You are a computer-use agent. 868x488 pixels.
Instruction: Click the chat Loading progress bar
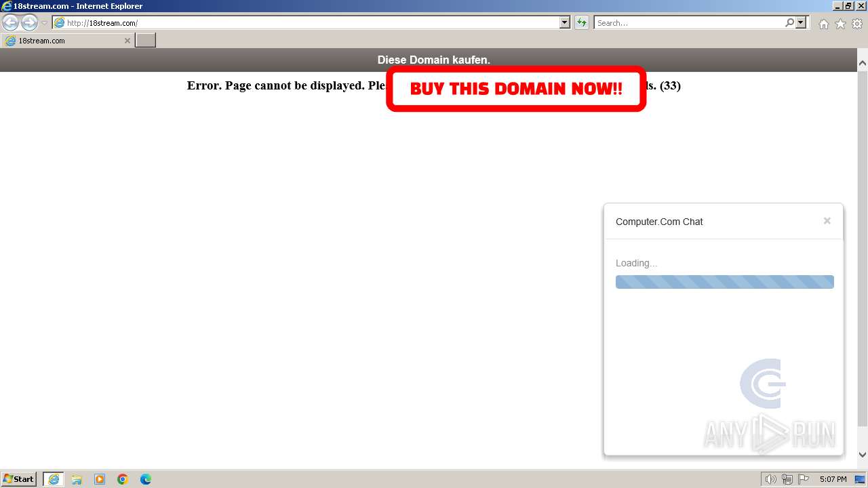pos(725,282)
